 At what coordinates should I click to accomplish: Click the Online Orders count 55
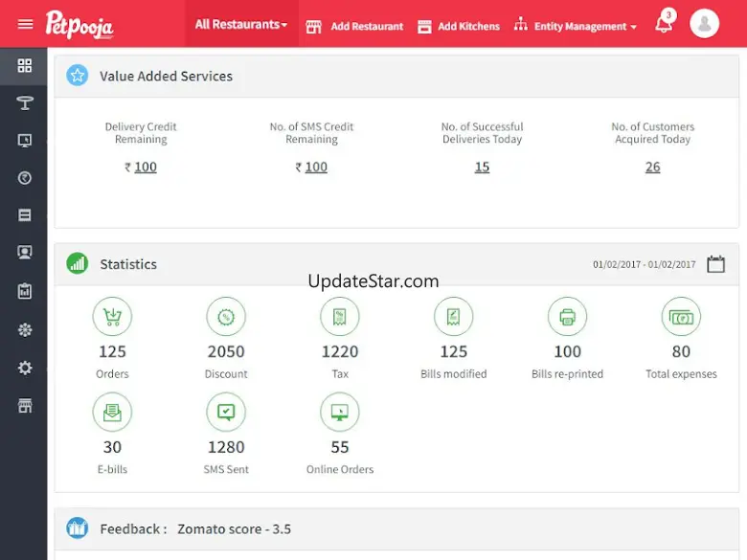coord(340,447)
